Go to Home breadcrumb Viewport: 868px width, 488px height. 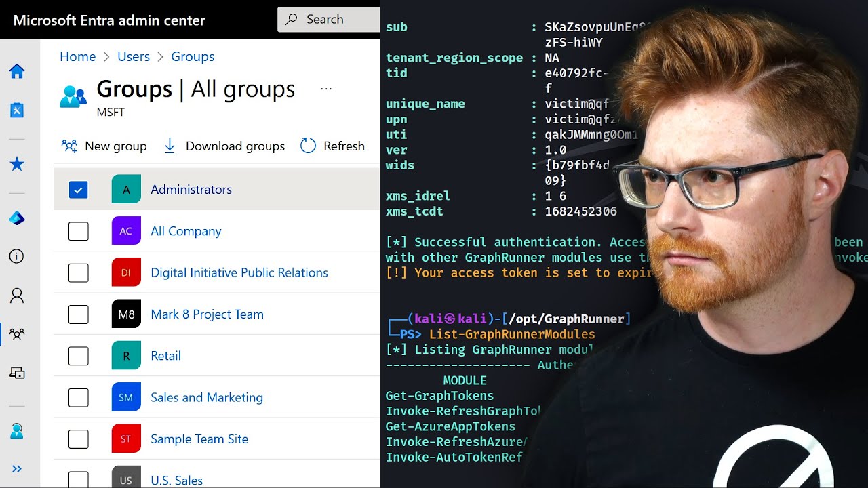pos(77,56)
